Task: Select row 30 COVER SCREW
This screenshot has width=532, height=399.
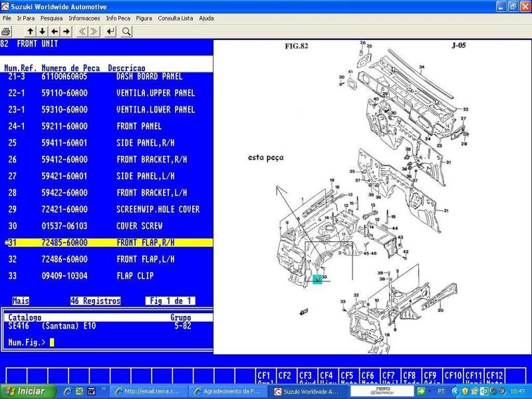Action: point(106,226)
